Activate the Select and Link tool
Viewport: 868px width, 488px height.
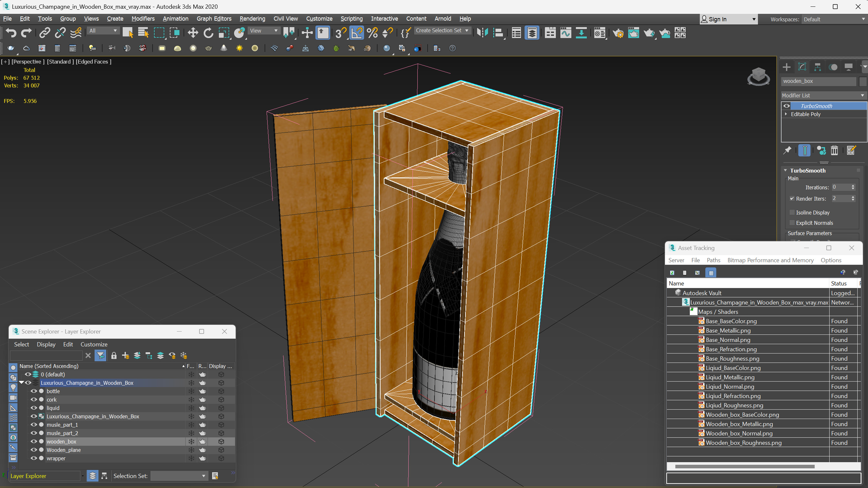pyautogui.click(x=45, y=33)
